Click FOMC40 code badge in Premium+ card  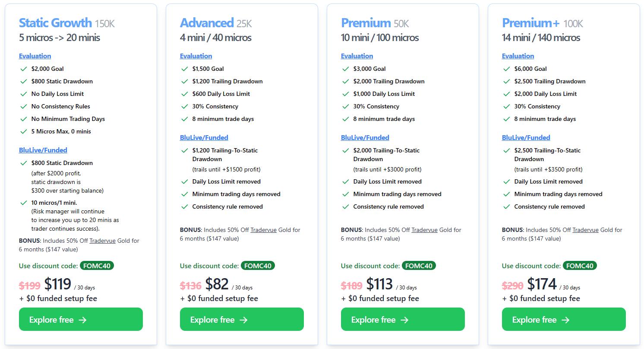tap(580, 266)
